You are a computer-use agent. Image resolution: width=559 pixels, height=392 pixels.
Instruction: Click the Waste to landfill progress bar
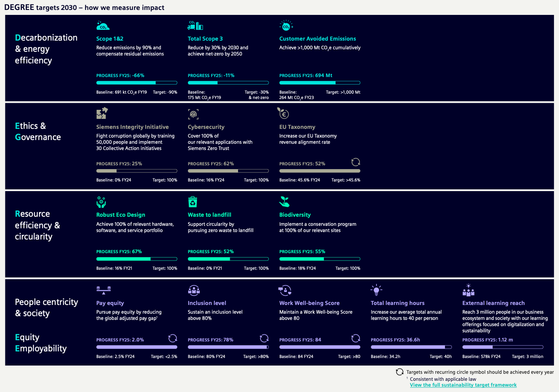click(x=228, y=259)
